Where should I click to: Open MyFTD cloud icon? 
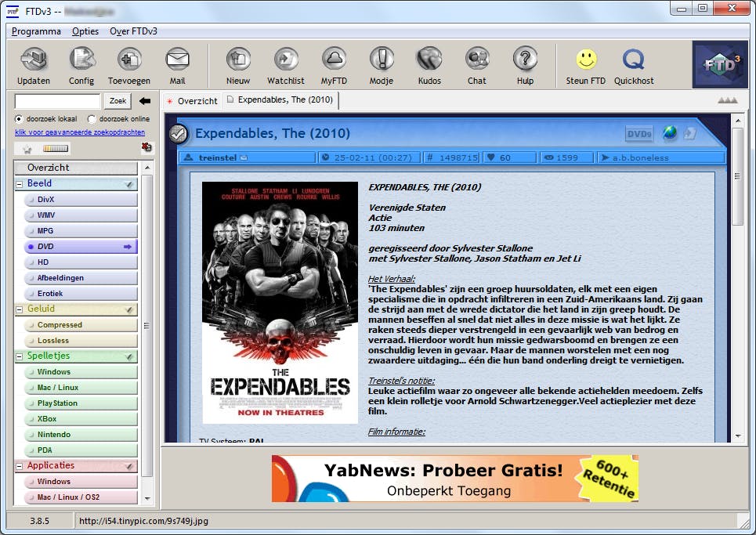click(334, 60)
